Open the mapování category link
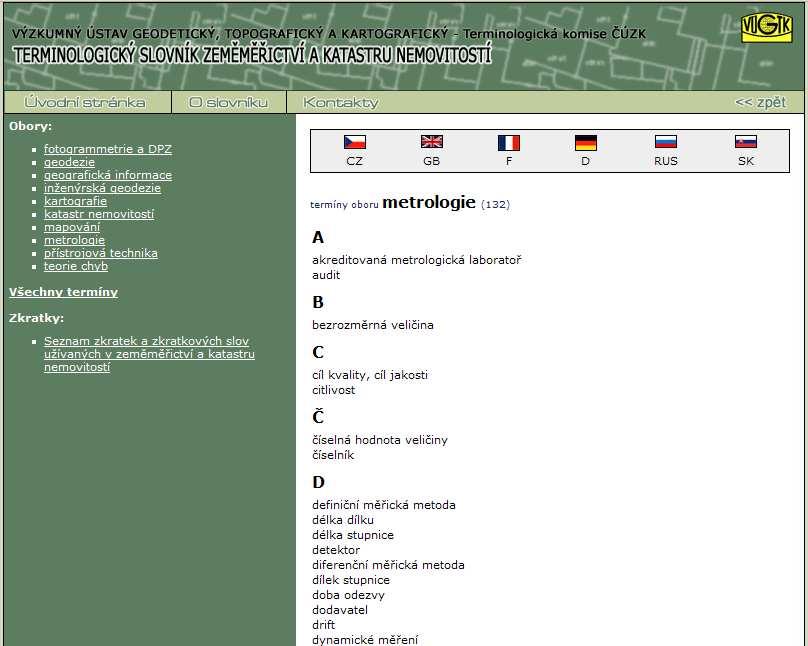The height and width of the screenshot is (646, 808). click(x=72, y=227)
